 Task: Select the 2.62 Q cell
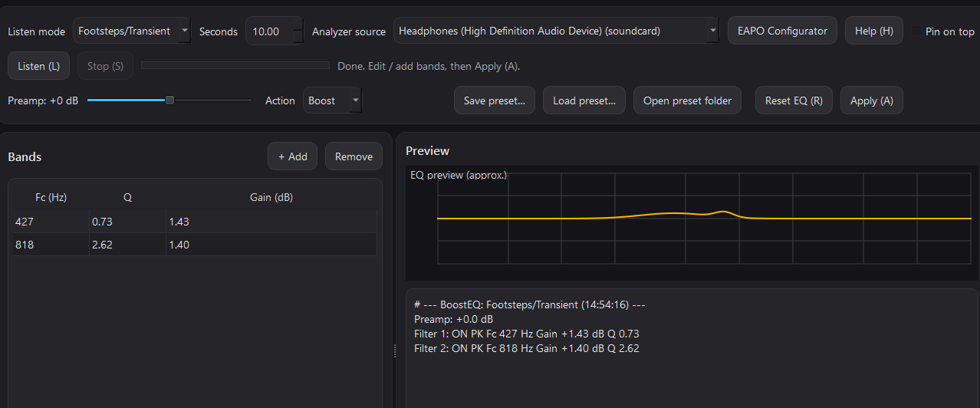tap(127, 245)
